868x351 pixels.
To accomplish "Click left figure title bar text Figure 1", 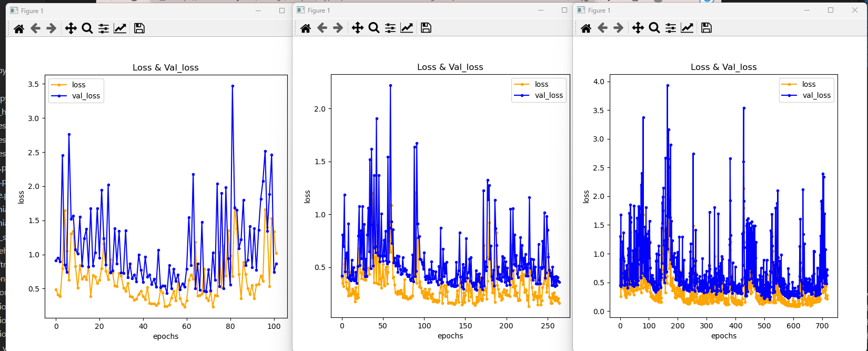I will (32, 11).
